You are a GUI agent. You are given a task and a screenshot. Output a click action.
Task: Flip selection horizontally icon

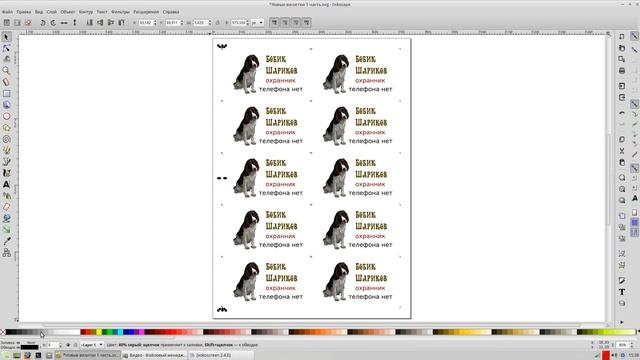click(64, 22)
